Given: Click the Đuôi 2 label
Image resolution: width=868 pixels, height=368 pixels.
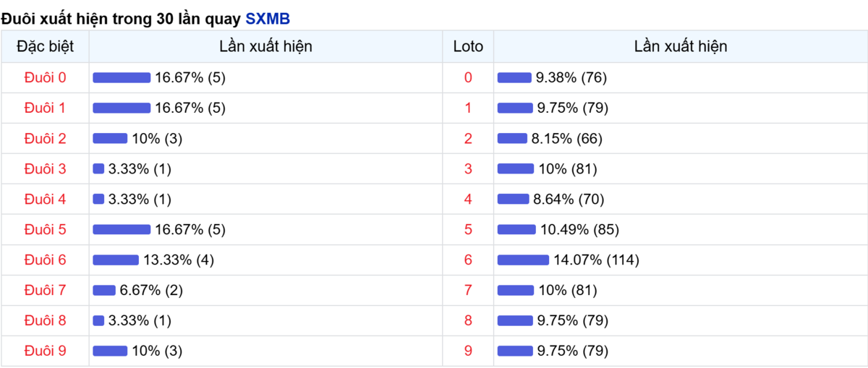Looking at the screenshot, I should 45,138.
